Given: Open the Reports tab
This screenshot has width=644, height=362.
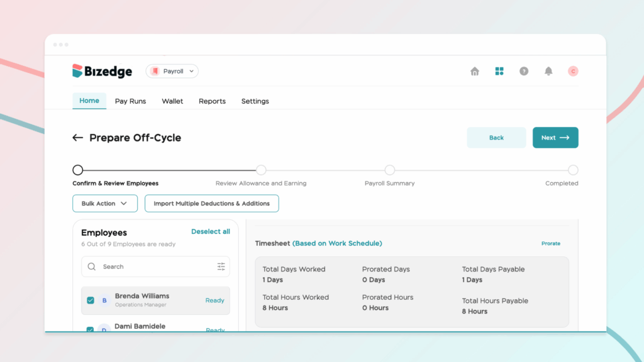Looking at the screenshot, I should (x=212, y=101).
